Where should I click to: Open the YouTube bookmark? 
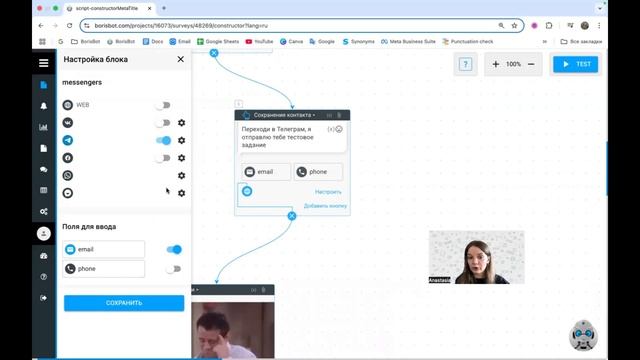(x=260, y=42)
